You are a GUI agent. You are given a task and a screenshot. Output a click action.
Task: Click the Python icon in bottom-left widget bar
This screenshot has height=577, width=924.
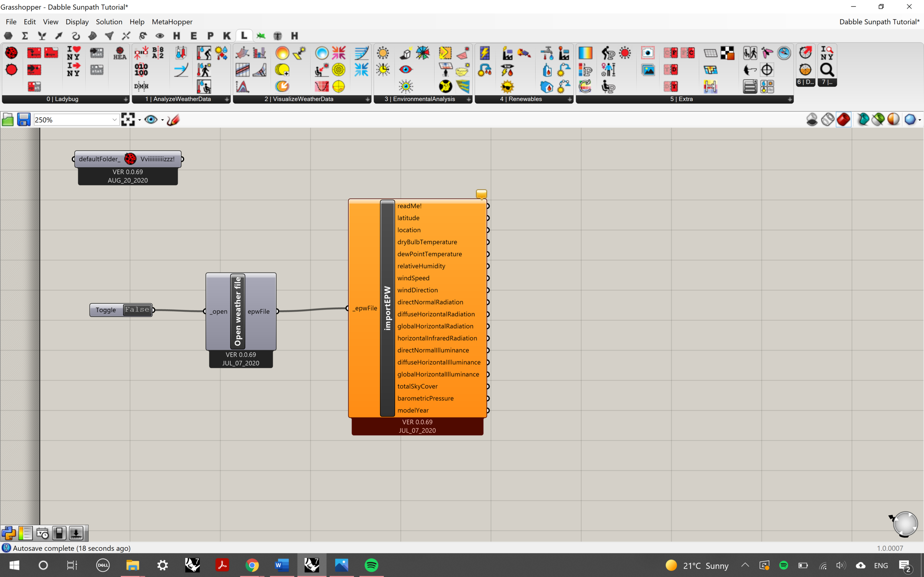pyautogui.click(x=9, y=533)
